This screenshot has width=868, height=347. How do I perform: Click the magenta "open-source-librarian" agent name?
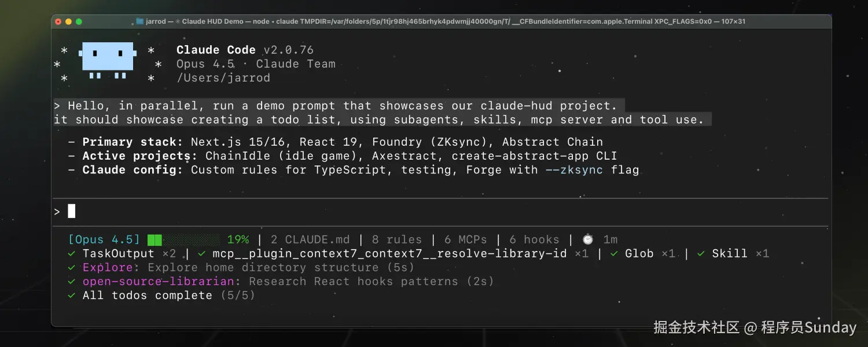point(158,281)
